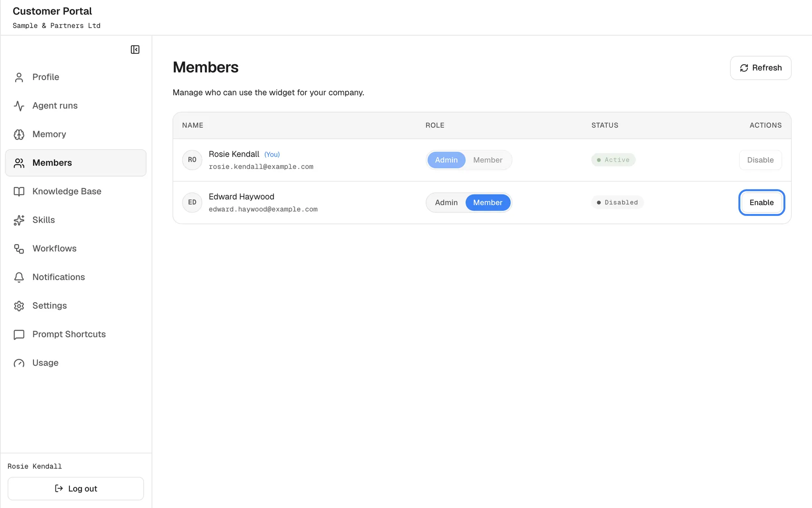Screen dimensions: 812x508
Task: Click the Workflows icon in sidebar
Action: coord(19,249)
